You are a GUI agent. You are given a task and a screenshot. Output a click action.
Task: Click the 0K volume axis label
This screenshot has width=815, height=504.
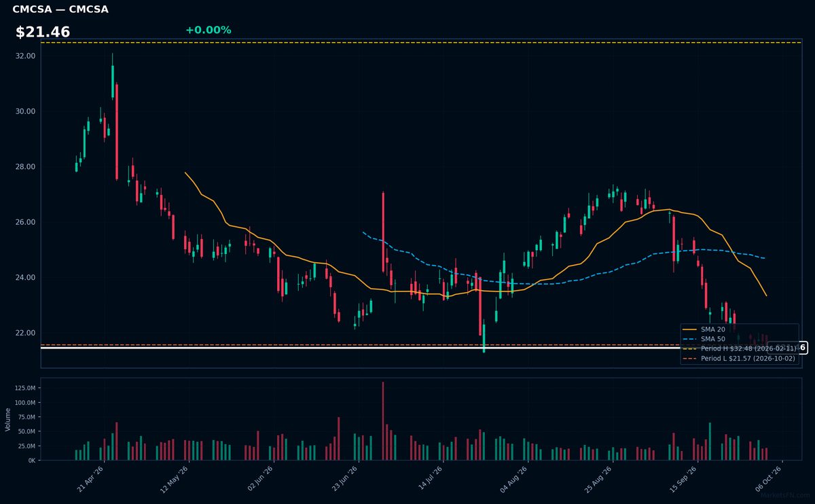coord(32,461)
